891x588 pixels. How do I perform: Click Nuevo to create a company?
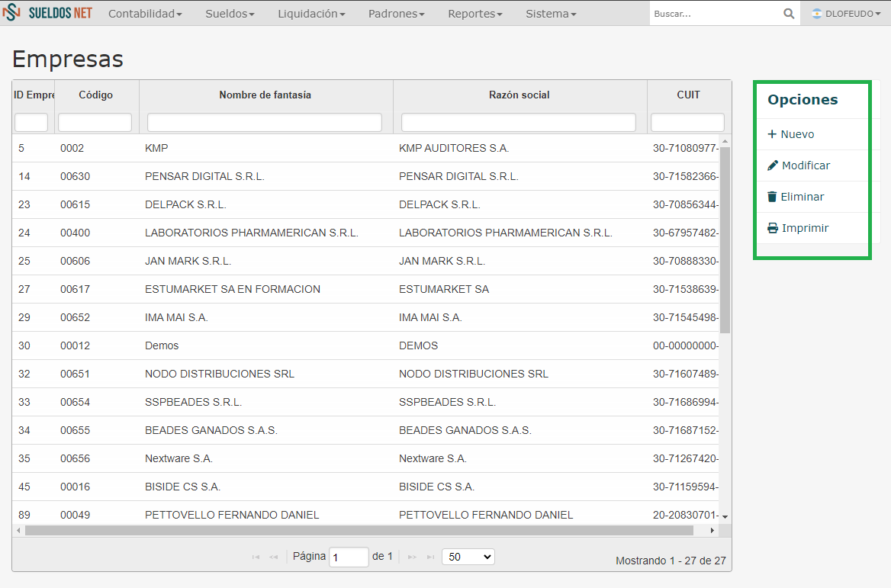tap(791, 134)
